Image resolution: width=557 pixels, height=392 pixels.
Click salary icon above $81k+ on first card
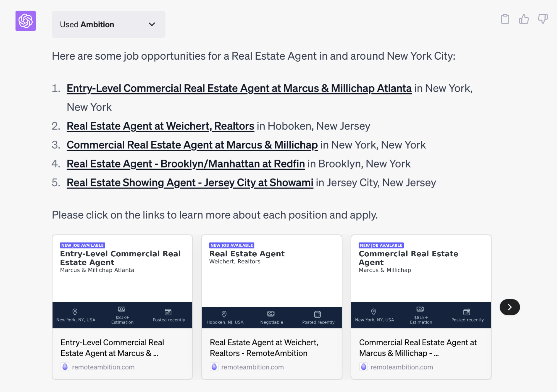(x=121, y=309)
